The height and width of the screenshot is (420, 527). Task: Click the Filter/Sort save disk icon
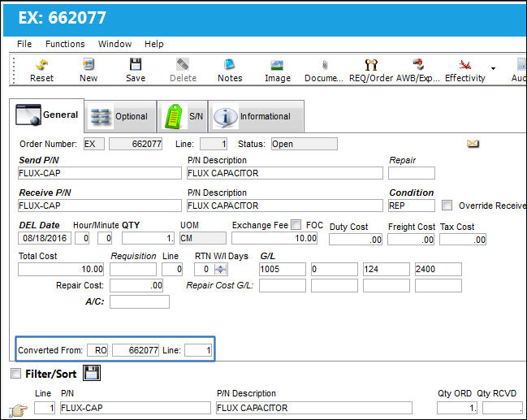92,373
